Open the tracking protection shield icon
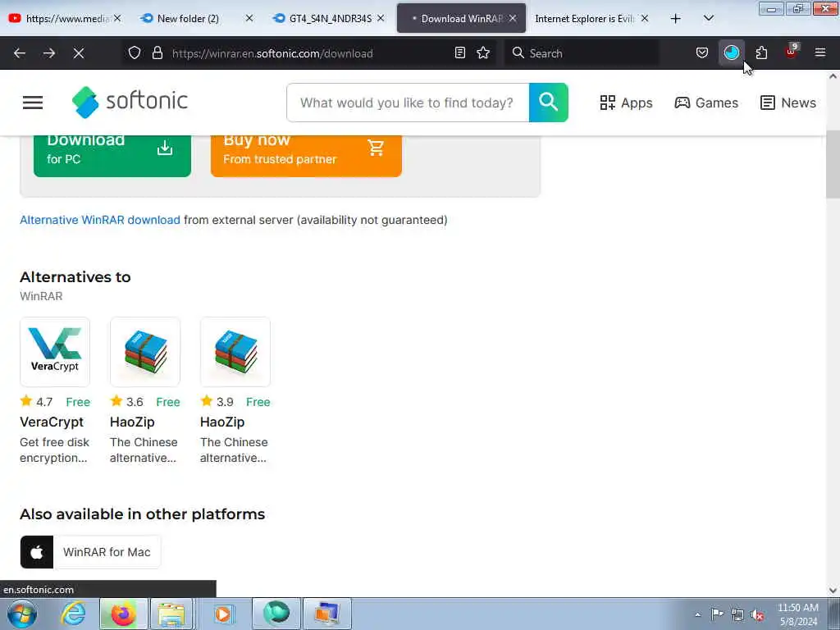 pos(135,53)
